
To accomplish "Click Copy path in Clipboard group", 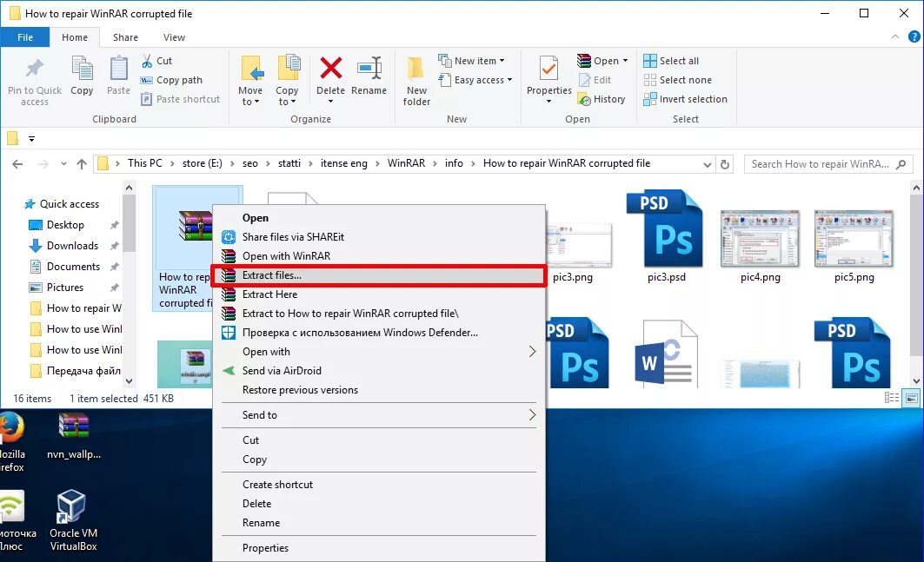I will click(x=171, y=80).
